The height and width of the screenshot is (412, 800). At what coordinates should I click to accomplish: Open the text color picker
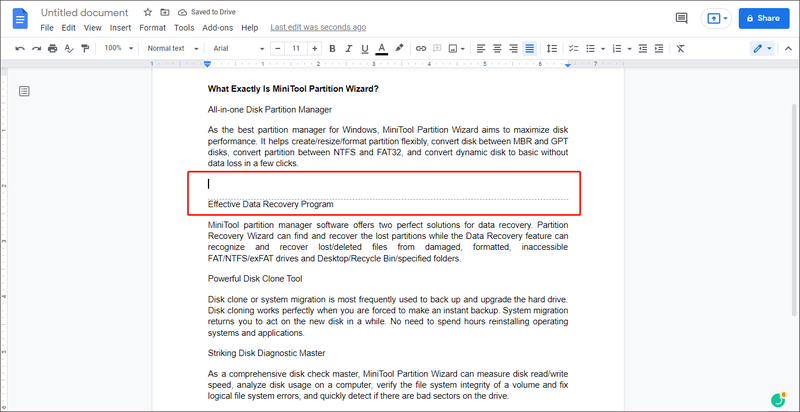click(x=381, y=48)
